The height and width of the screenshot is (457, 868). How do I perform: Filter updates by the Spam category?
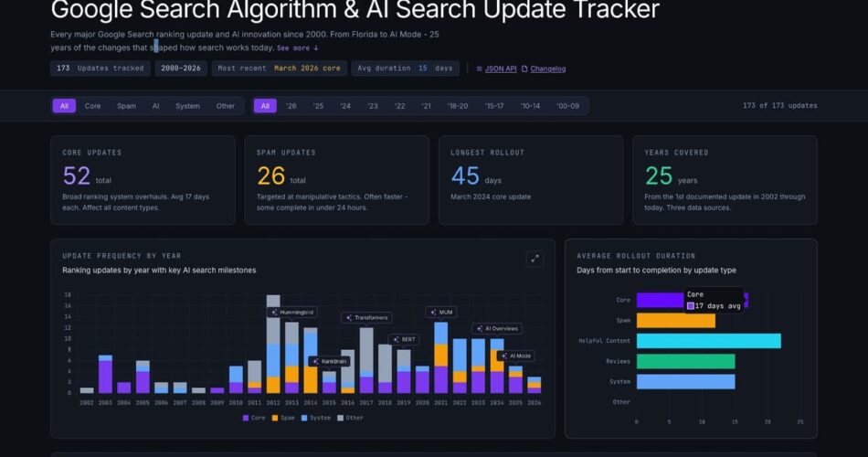(x=126, y=106)
